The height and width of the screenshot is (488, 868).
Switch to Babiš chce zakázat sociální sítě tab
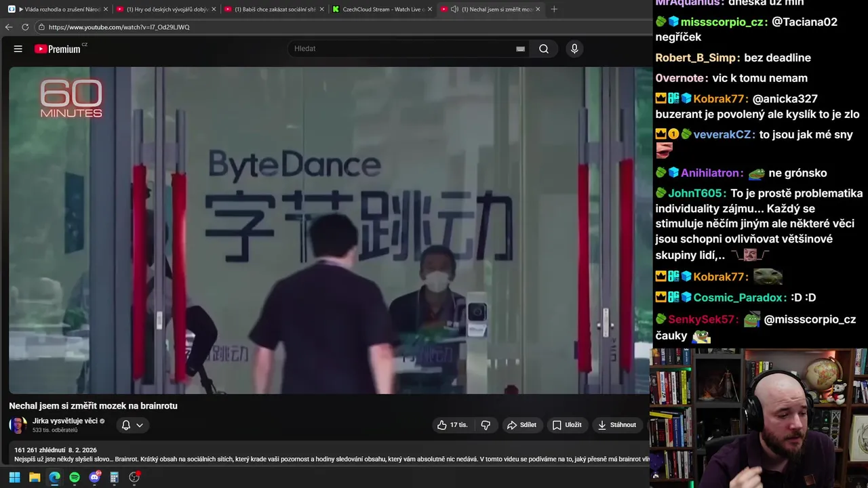[273, 9]
